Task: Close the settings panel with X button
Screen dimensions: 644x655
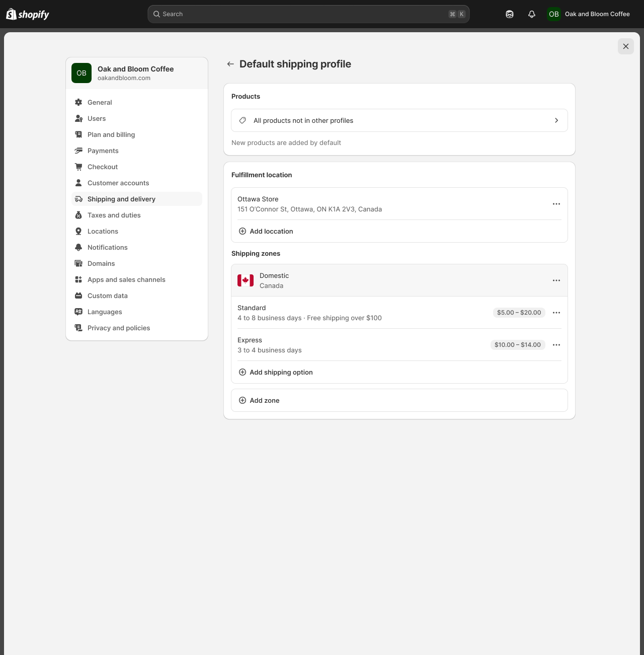Action: tap(626, 46)
